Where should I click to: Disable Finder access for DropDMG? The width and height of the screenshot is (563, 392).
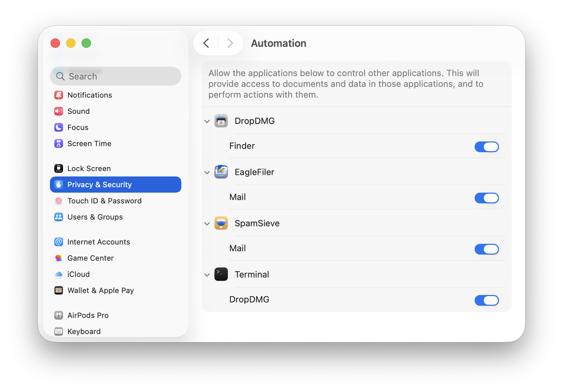click(487, 147)
